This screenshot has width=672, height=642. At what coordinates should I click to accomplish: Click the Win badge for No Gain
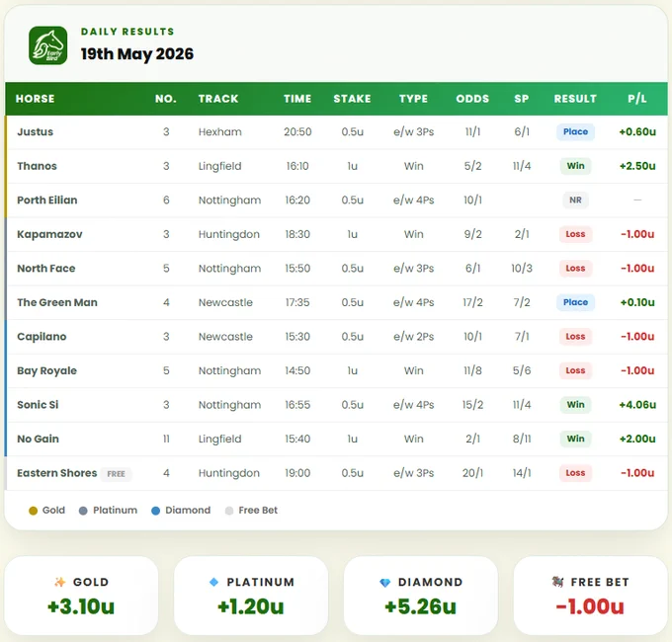(575, 439)
